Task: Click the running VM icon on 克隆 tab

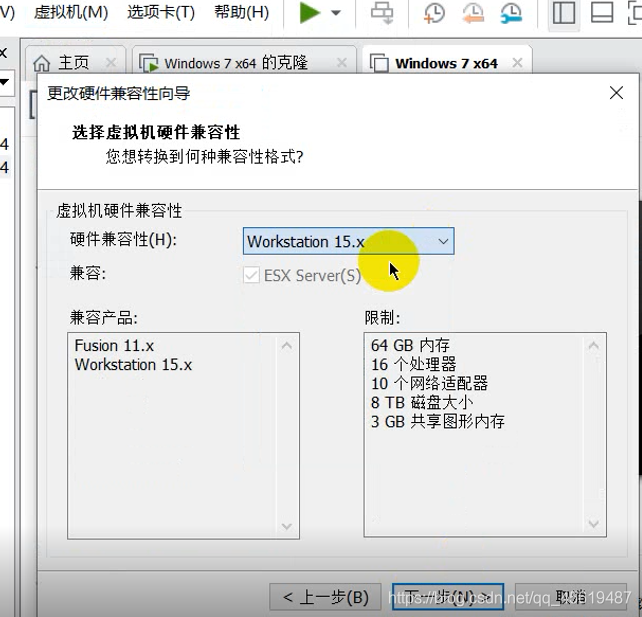Action: [148, 63]
